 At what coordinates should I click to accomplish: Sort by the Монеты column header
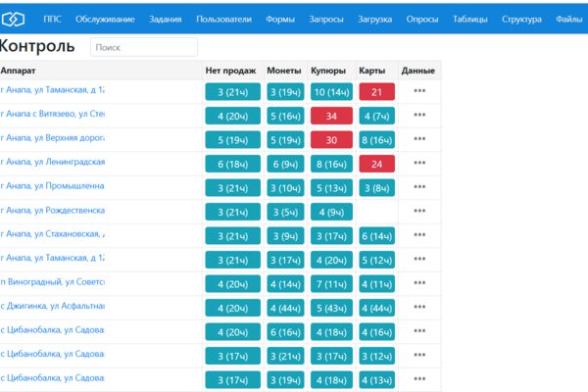[284, 71]
